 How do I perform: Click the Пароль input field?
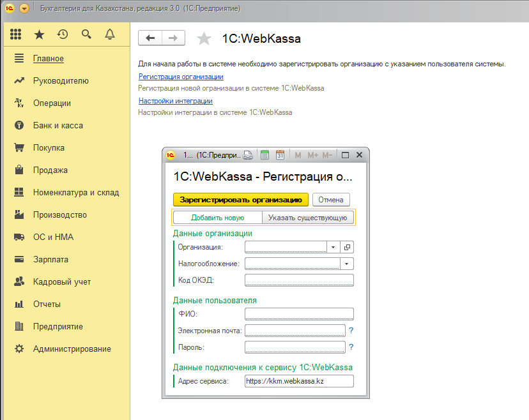295,347
